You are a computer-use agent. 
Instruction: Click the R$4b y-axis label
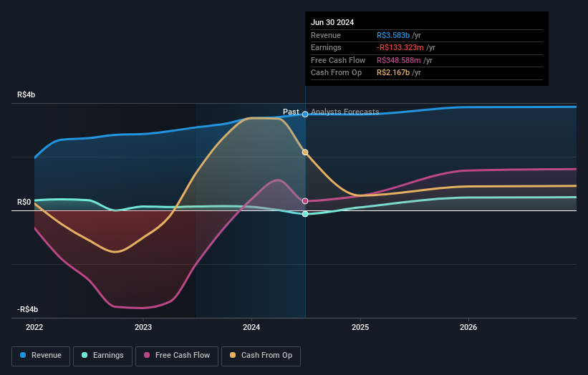26,94
